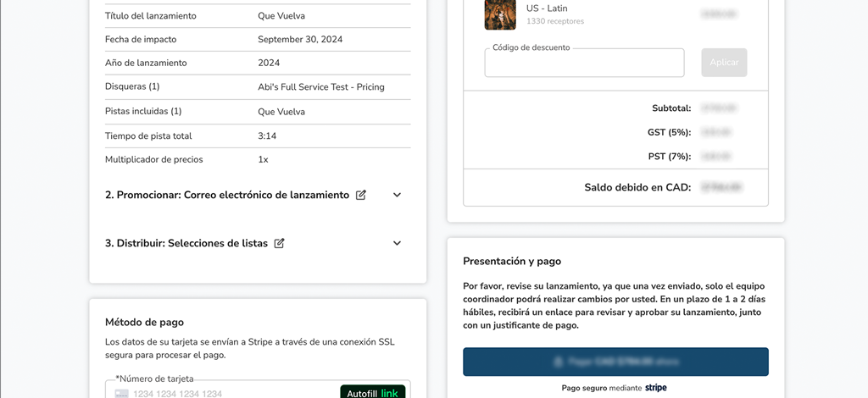The height and width of the screenshot is (398, 868).
Task: Edit the Promocionar launch email section
Action: pyautogui.click(x=361, y=195)
